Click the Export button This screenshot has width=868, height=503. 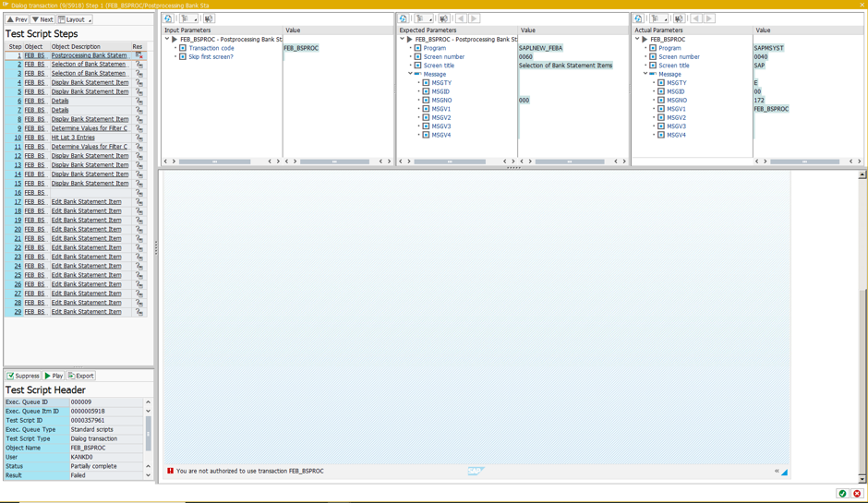point(81,376)
